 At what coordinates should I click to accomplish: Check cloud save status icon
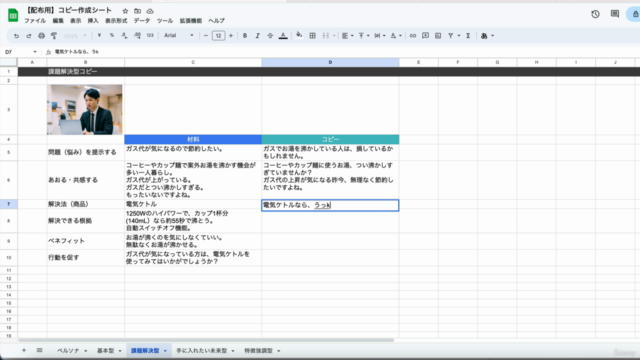click(150, 11)
